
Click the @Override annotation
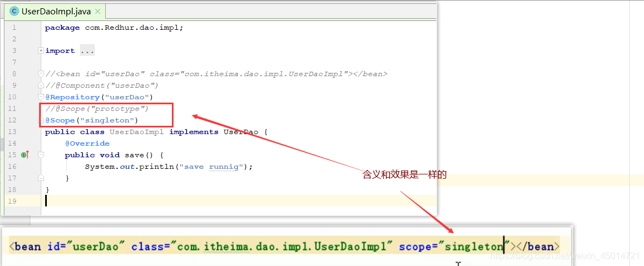click(x=87, y=143)
